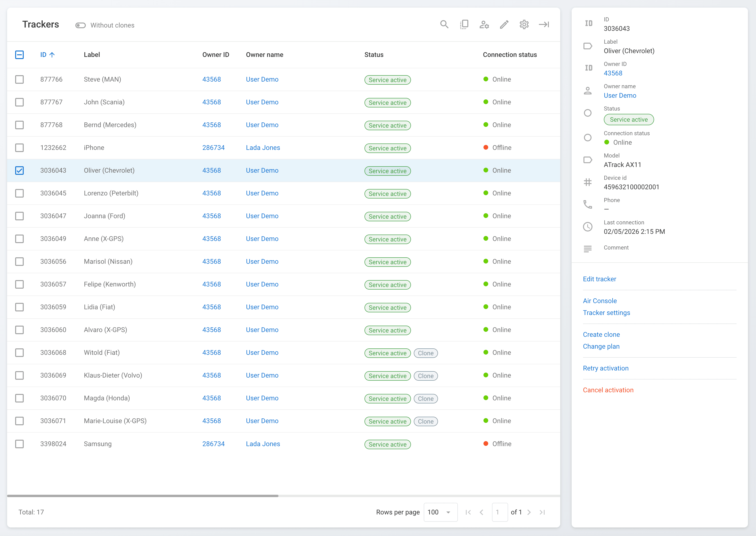
Task: Click the select-all header checkbox
Action: pos(19,55)
